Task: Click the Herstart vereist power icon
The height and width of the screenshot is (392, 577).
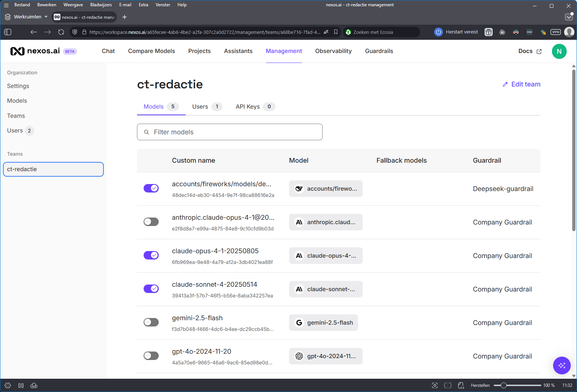Action: (x=438, y=32)
